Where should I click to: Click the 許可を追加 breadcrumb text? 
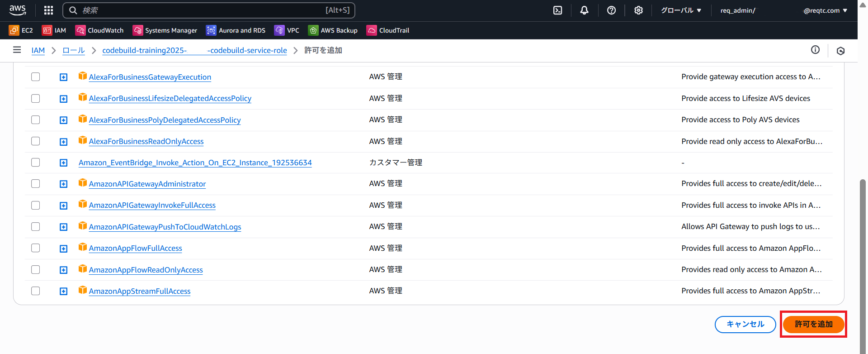[323, 50]
